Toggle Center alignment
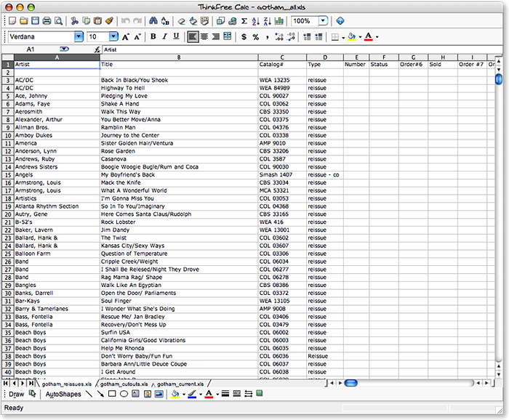Image resolution: width=509 pixels, height=420 pixels. click(204, 36)
